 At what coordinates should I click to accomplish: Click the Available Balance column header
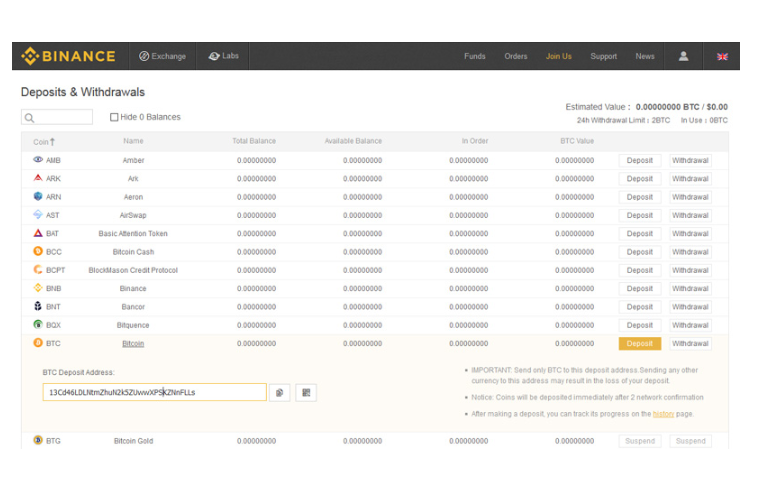coord(353,141)
